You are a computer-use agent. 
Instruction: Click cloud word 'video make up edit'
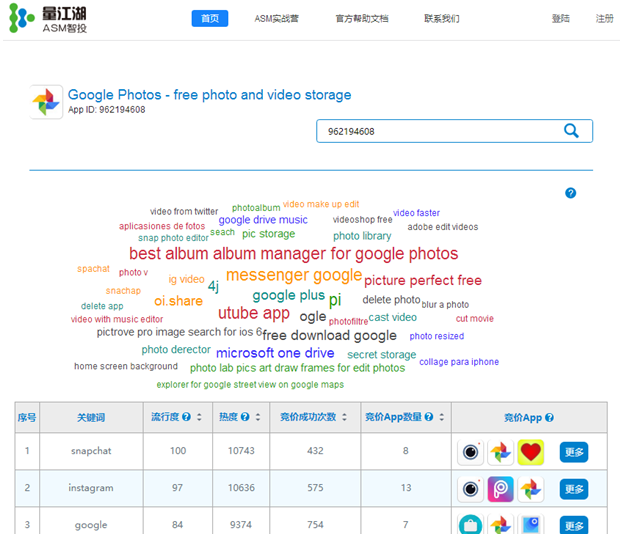321,204
